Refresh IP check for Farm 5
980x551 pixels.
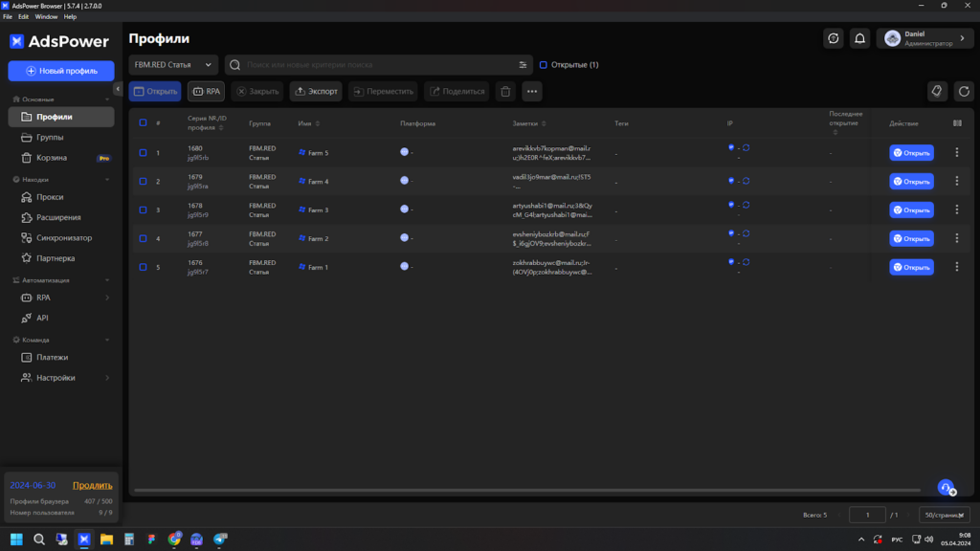pyautogui.click(x=746, y=148)
